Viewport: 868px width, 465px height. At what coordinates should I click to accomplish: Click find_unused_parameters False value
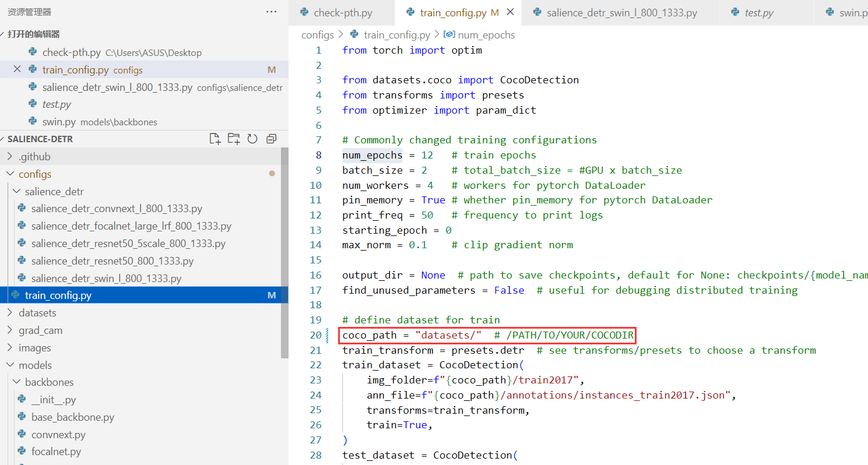tap(509, 290)
